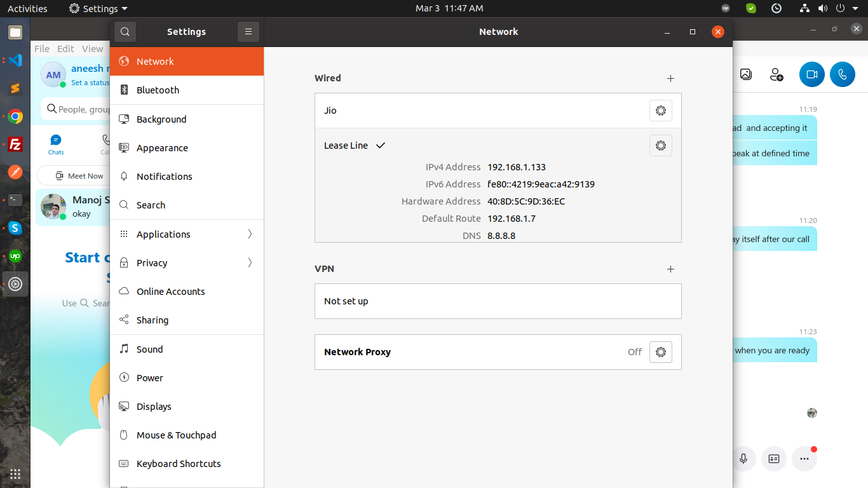Open Activities overview
This screenshot has height=488, width=868.
click(27, 8)
